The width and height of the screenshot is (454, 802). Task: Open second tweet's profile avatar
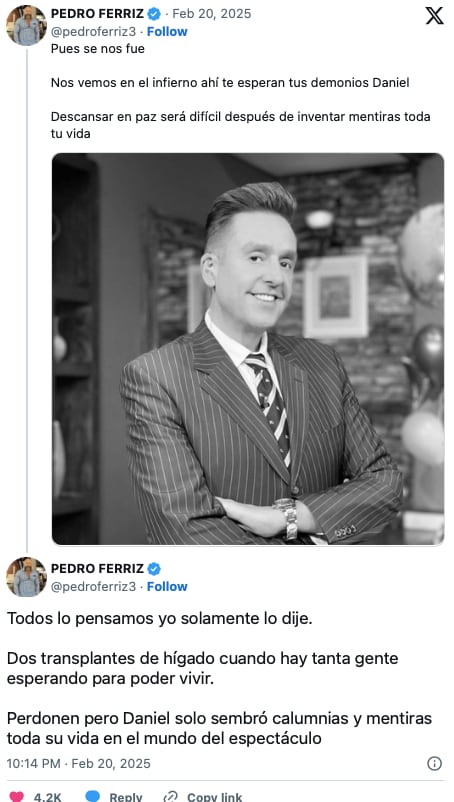click(x=26, y=577)
